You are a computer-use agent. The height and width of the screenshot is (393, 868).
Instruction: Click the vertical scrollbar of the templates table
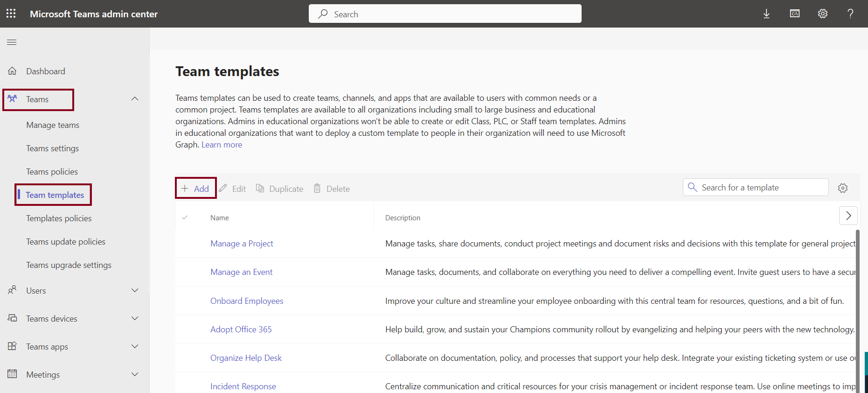[857, 308]
